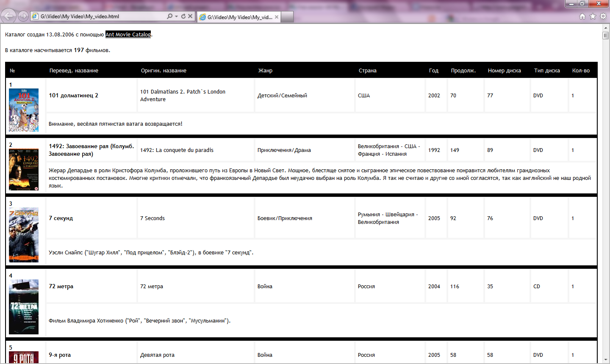Click the disc type "CD"
This screenshot has width=610, height=364.
click(537, 287)
